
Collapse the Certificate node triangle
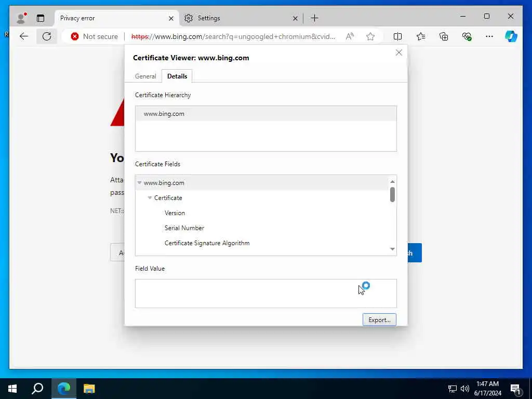150,198
